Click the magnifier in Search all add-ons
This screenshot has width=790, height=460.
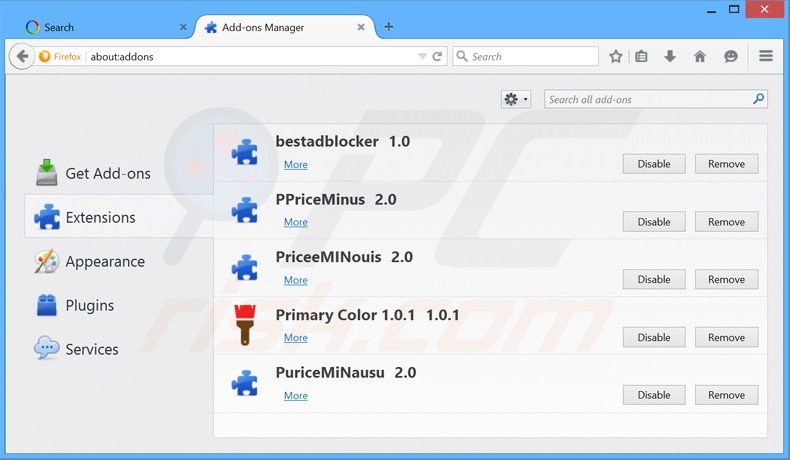[x=758, y=99]
